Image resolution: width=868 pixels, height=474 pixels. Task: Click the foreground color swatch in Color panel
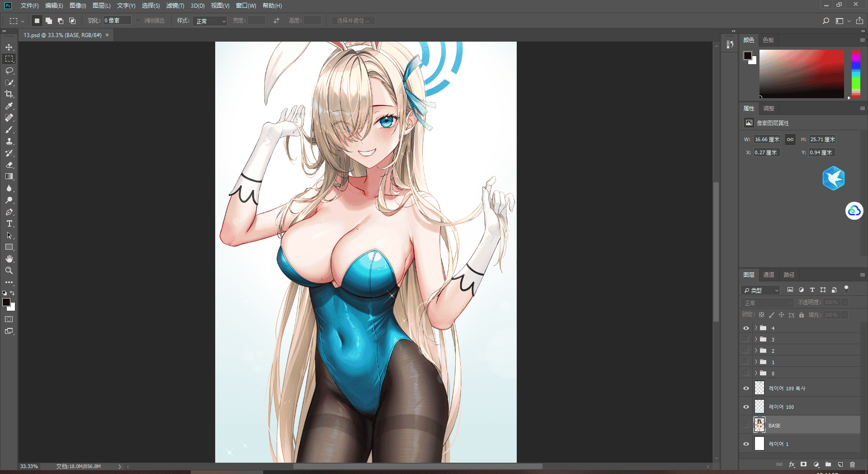pos(748,56)
